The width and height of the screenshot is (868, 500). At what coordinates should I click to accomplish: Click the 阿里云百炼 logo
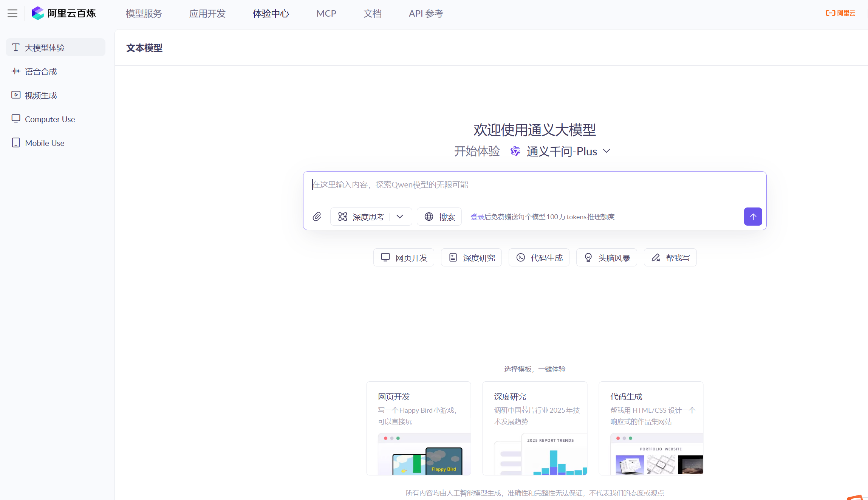[64, 13]
